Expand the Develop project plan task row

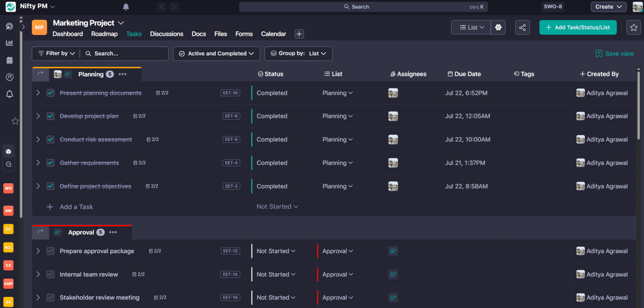pyautogui.click(x=38, y=116)
